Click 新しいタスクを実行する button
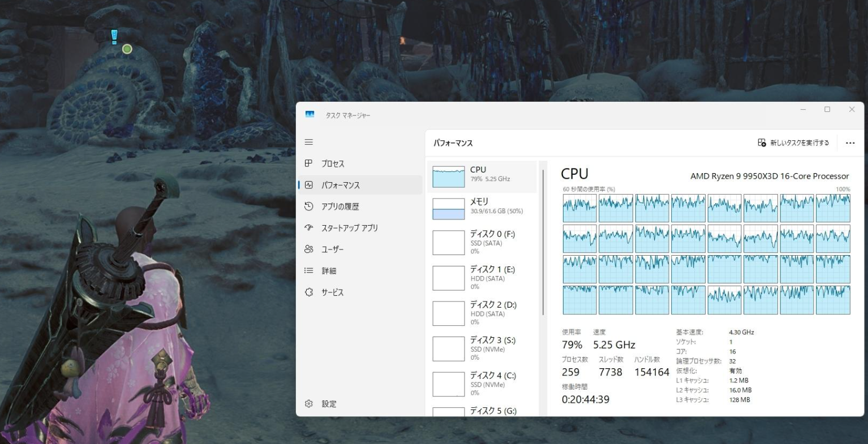 pos(793,143)
